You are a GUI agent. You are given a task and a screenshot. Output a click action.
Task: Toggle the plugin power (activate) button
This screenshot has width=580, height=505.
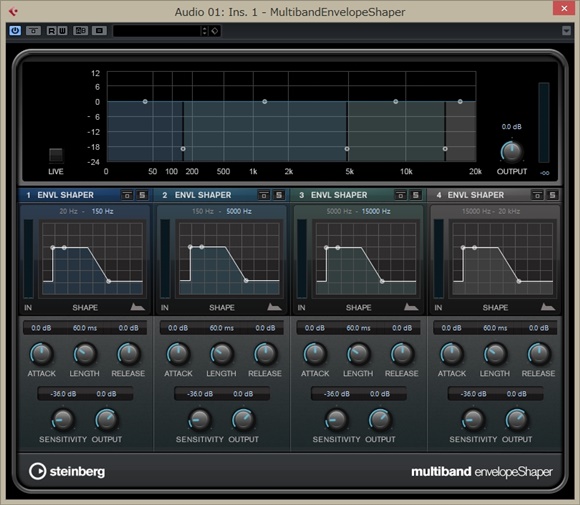pyautogui.click(x=15, y=31)
